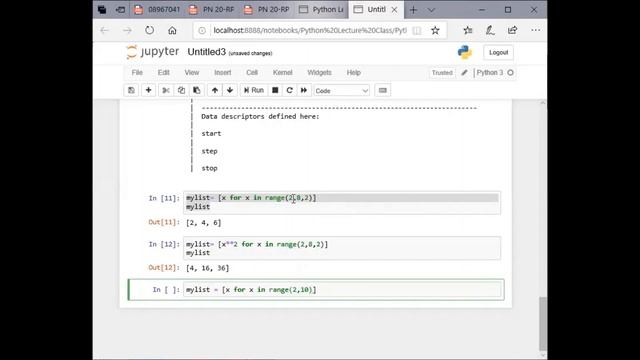
Task: Go to browser home page
Action: tap(172, 30)
